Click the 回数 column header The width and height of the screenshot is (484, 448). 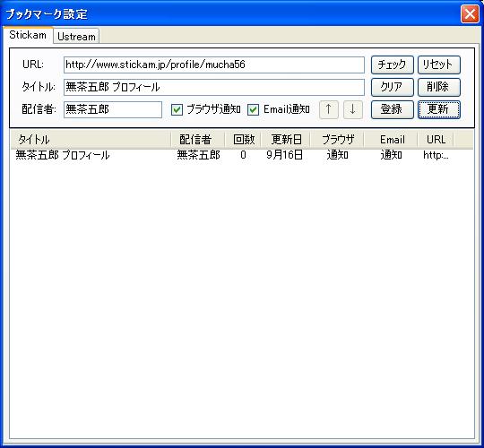(243, 140)
